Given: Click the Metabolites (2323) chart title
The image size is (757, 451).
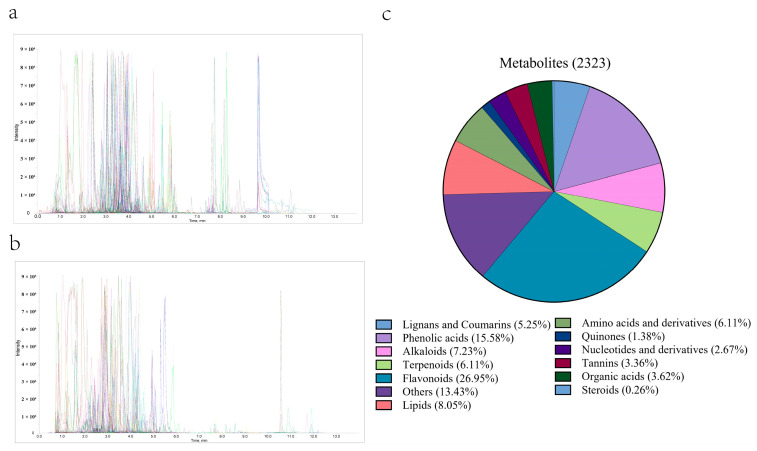Looking at the screenshot, I should click(x=555, y=63).
